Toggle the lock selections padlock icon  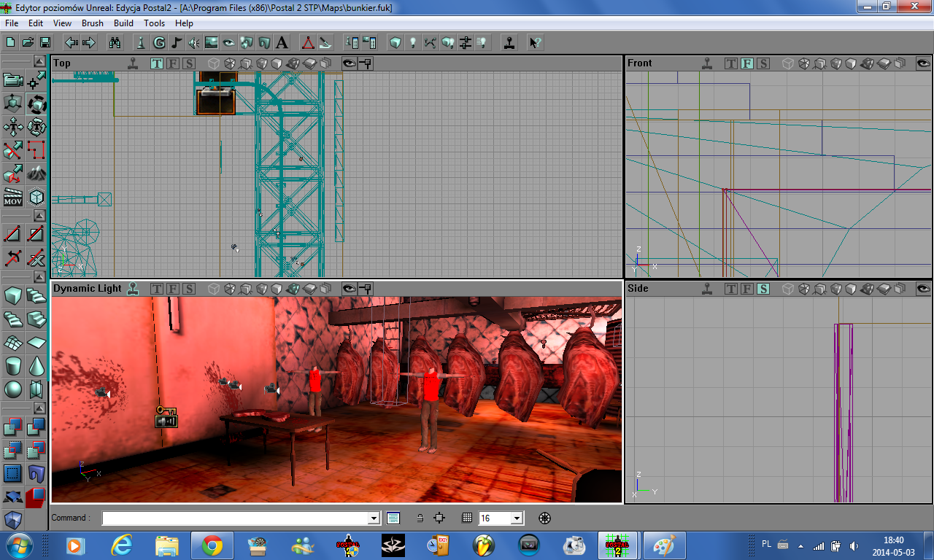pos(420,518)
